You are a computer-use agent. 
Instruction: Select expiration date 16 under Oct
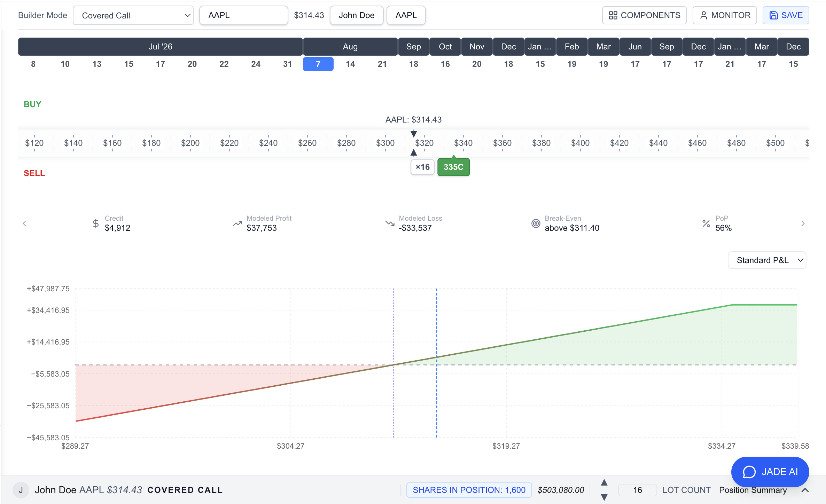click(445, 64)
